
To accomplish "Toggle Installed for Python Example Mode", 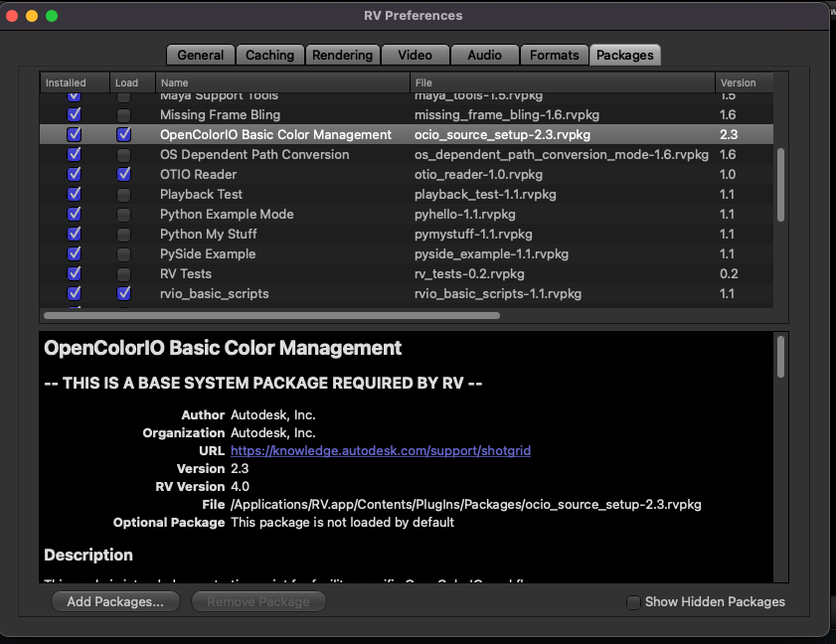I will pos(75,214).
